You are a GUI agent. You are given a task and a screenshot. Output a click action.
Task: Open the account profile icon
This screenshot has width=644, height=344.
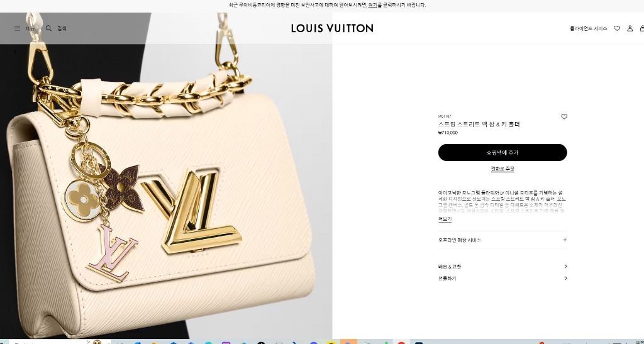click(630, 28)
